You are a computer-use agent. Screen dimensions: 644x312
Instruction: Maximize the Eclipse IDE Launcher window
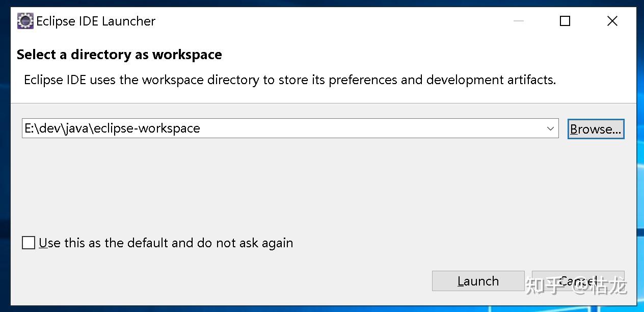pyautogui.click(x=565, y=21)
